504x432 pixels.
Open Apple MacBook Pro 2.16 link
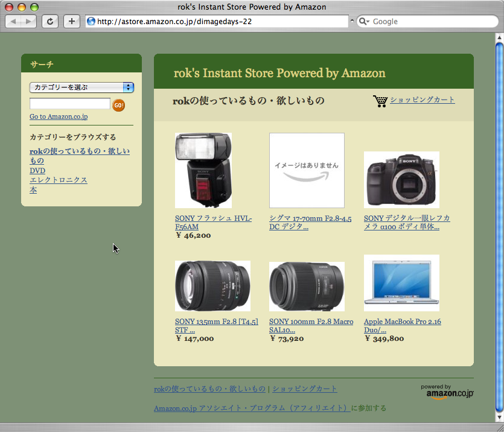click(x=403, y=326)
